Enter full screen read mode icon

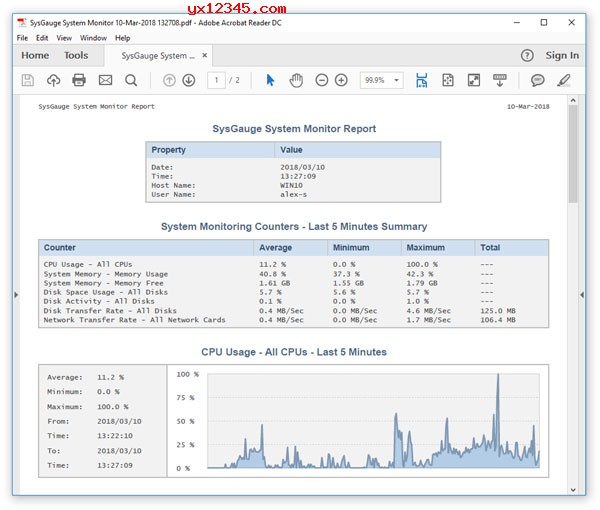point(474,80)
